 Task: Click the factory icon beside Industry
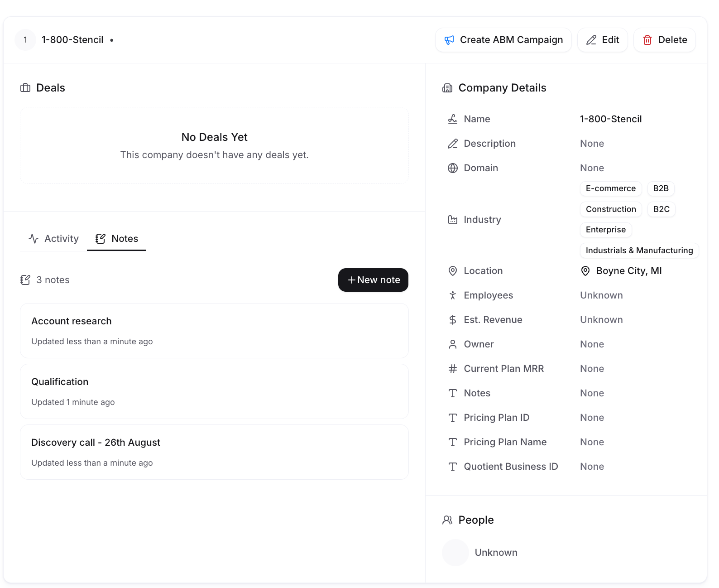coord(453,220)
